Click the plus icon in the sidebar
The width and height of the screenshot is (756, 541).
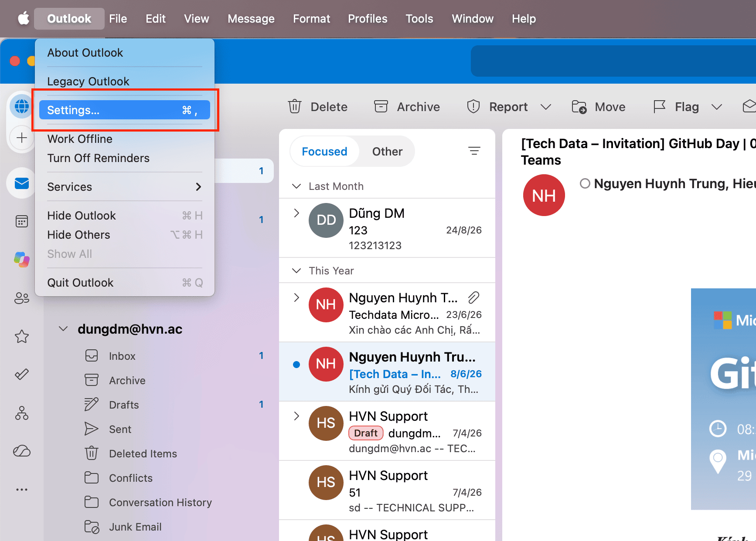(22, 138)
